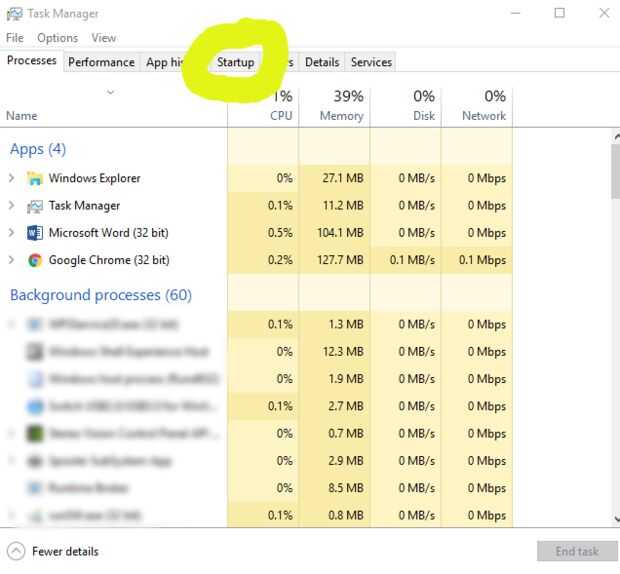Select the Windows Explorer row name
Image resolution: width=620 pixels, height=574 pixels.
click(x=95, y=178)
